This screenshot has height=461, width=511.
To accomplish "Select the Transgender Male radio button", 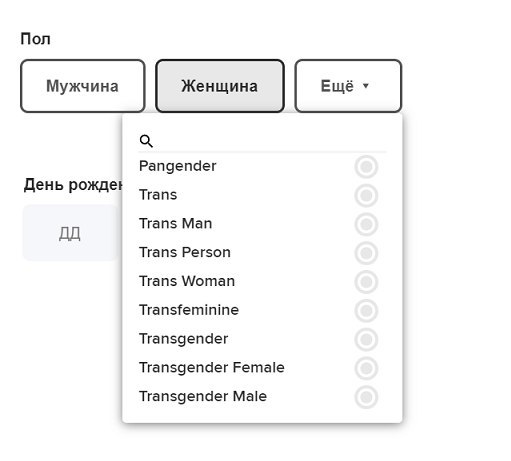I will pos(366,397).
